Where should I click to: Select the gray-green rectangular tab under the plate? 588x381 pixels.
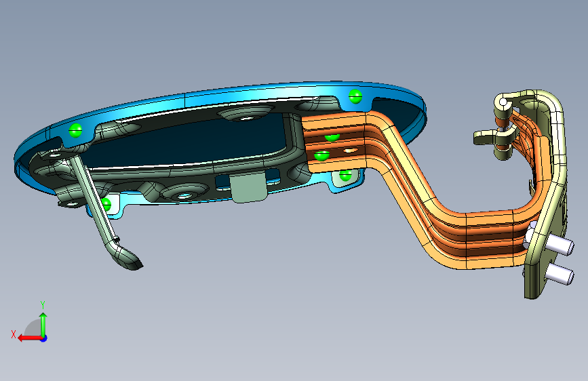(x=249, y=188)
